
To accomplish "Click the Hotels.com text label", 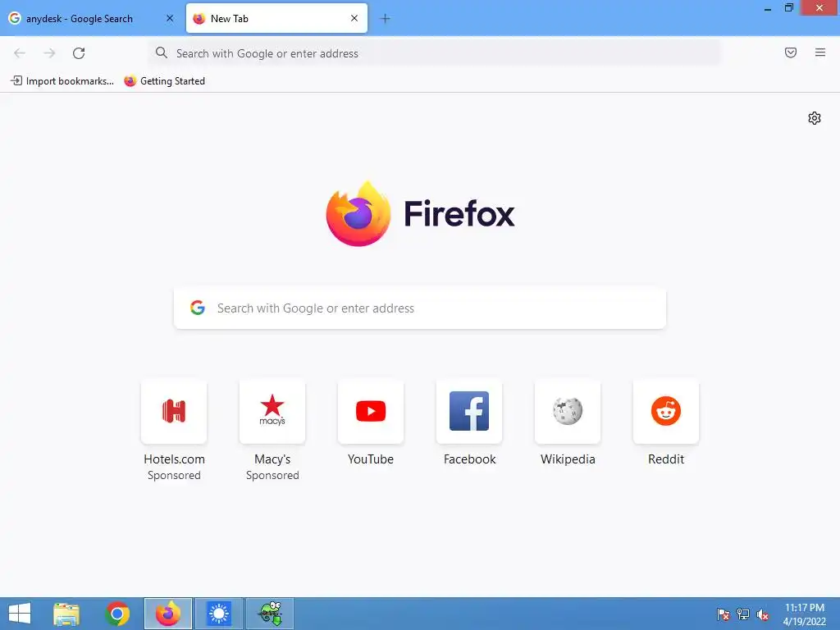I will pyautogui.click(x=174, y=459).
